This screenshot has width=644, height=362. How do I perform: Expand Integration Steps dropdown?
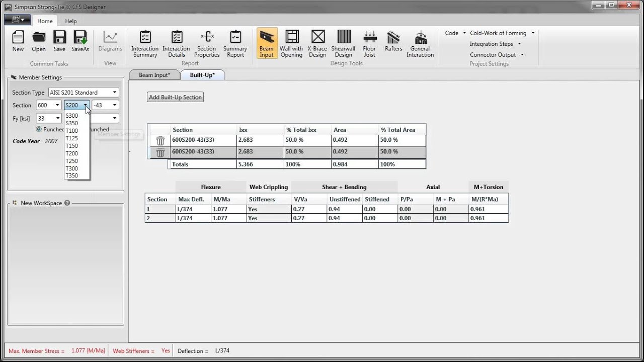tap(495, 44)
